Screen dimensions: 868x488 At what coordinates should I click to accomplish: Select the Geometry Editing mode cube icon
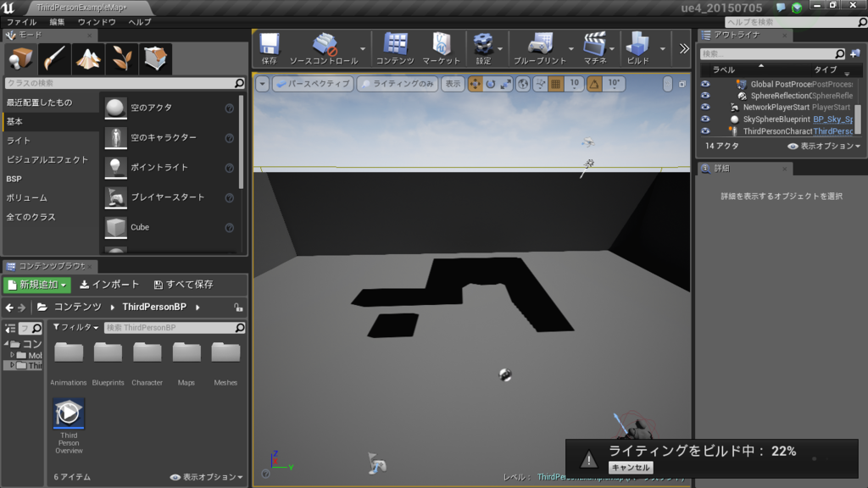156,58
